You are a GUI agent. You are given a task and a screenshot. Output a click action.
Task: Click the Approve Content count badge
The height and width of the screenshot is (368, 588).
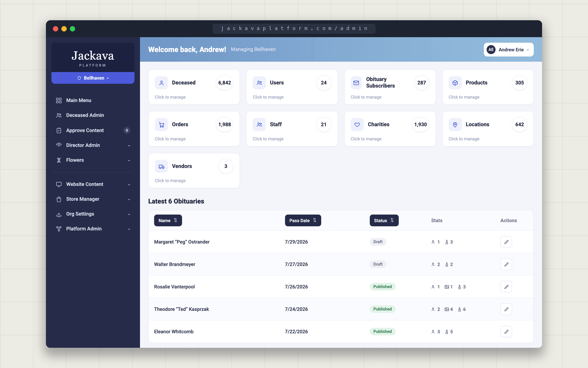(x=127, y=130)
